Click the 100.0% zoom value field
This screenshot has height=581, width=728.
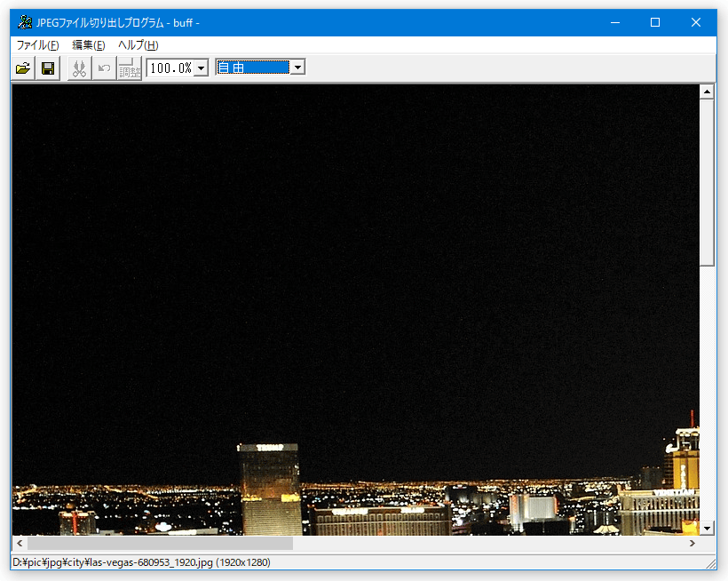click(170, 68)
